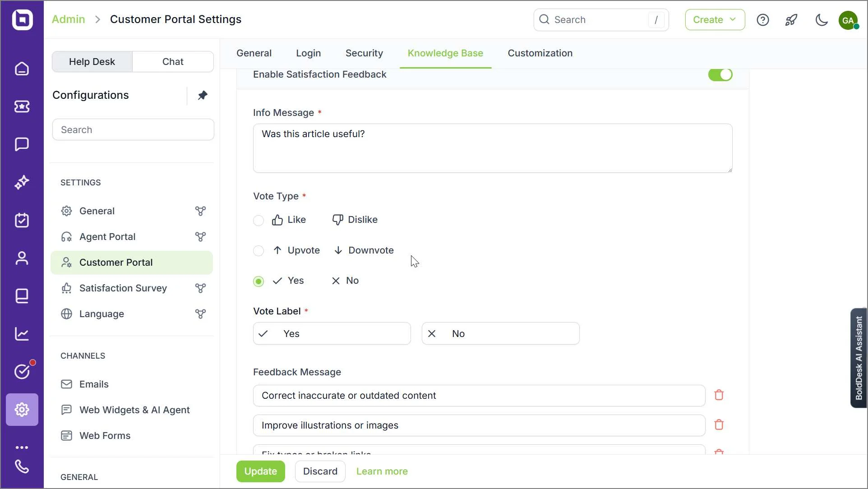Open the Learn more link
868x489 pixels.
382,471
